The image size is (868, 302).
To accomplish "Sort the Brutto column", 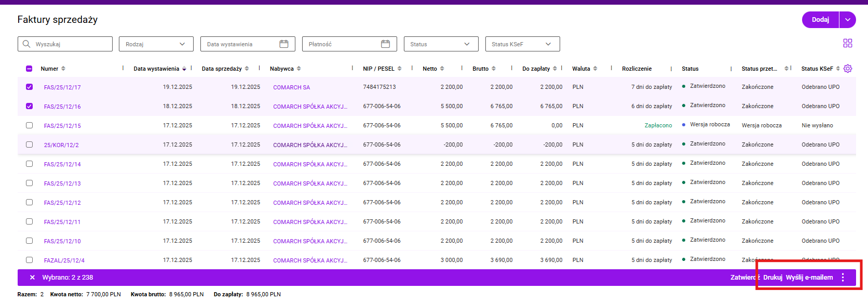I will 494,69.
